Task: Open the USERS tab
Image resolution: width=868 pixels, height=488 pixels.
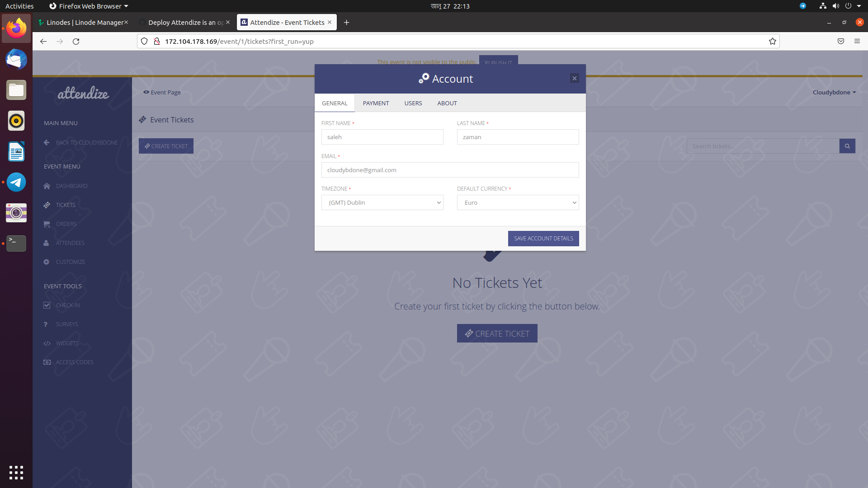Action: click(x=413, y=103)
